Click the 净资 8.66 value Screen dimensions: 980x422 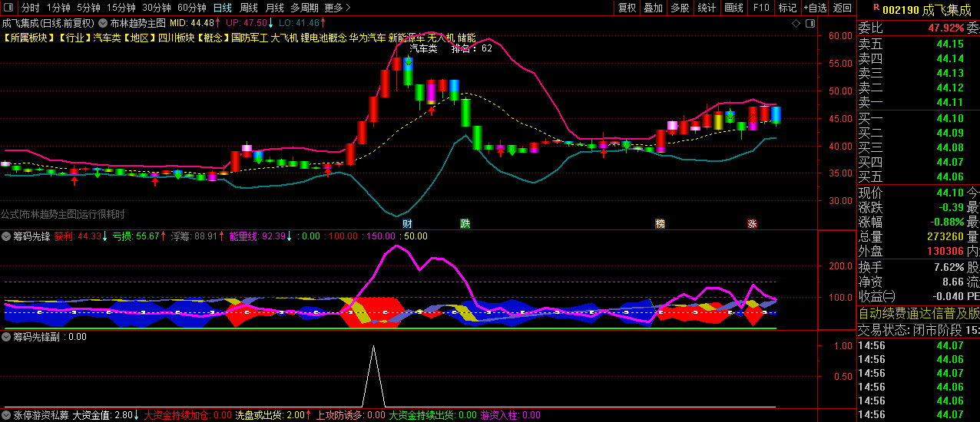click(x=953, y=282)
